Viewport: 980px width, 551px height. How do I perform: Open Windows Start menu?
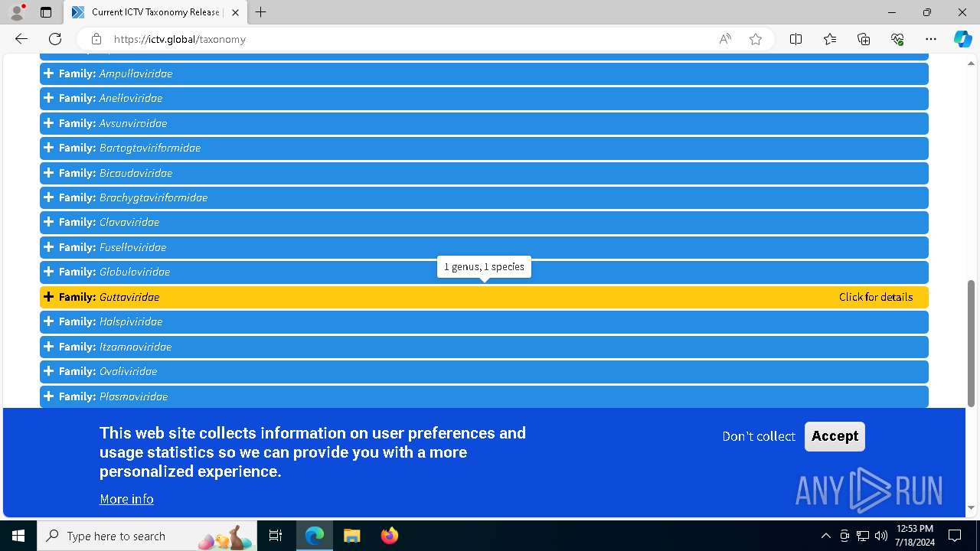pyautogui.click(x=18, y=536)
